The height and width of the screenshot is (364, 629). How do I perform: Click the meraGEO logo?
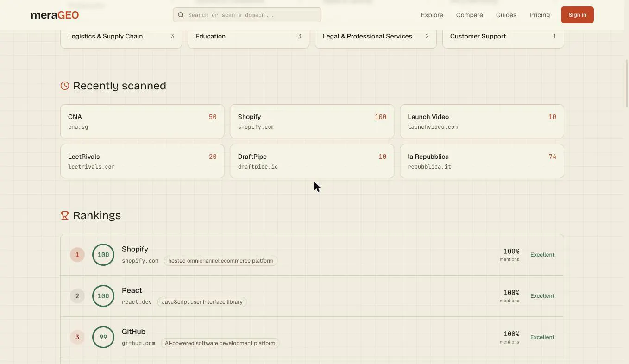tap(55, 15)
